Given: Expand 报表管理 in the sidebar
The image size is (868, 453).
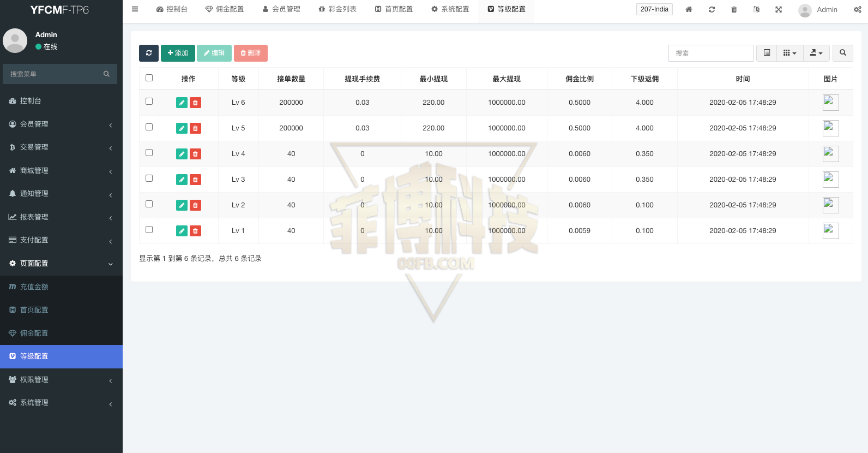Looking at the screenshot, I should (61, 217).
